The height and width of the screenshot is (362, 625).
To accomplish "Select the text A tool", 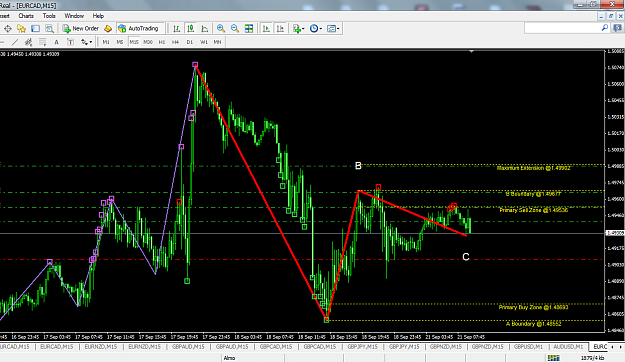I will coord(56,42).
